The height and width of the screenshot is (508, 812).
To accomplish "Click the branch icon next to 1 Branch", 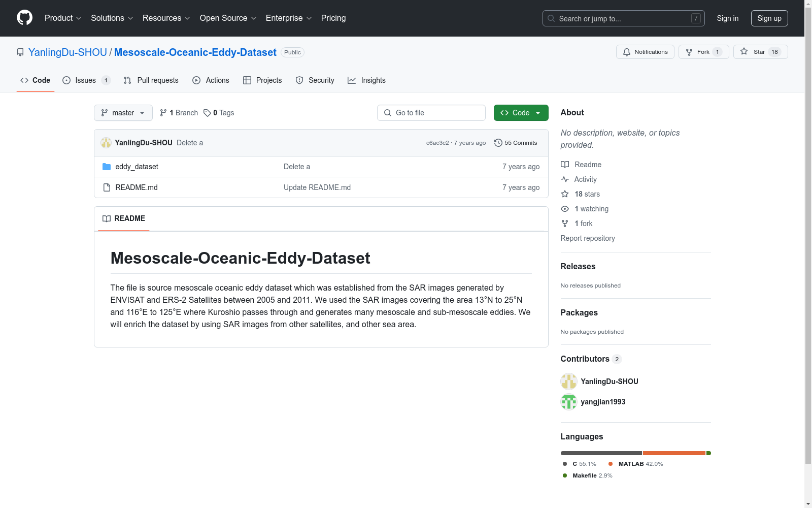I will 163,113.
